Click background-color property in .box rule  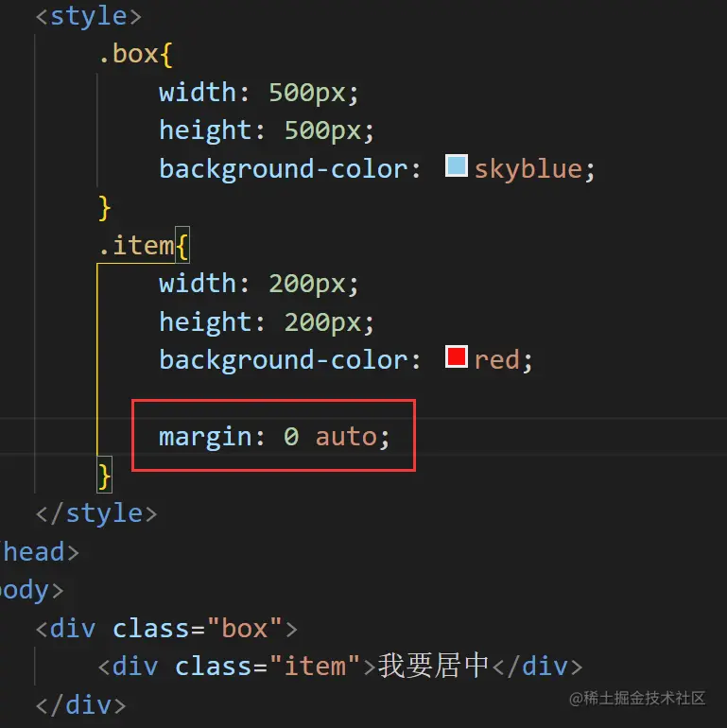[284, 169]
